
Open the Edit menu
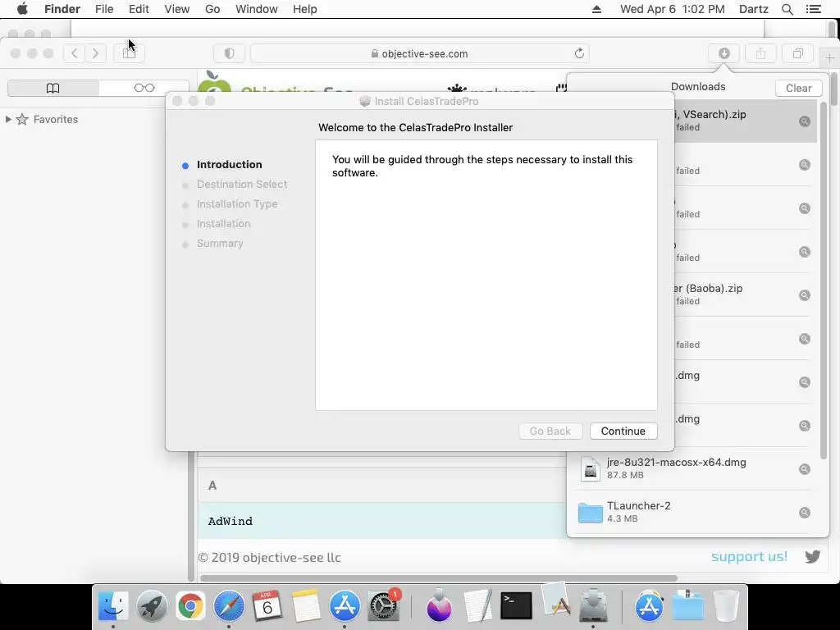[x=139, y=9]
